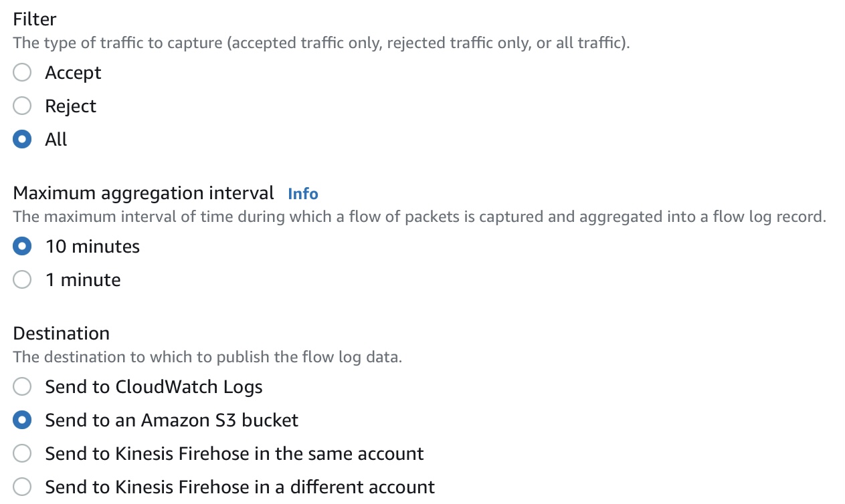Choose Send to CloudWatch Logs destination
The height and width of the screenshot is (504, 845).
pos(22,386)
